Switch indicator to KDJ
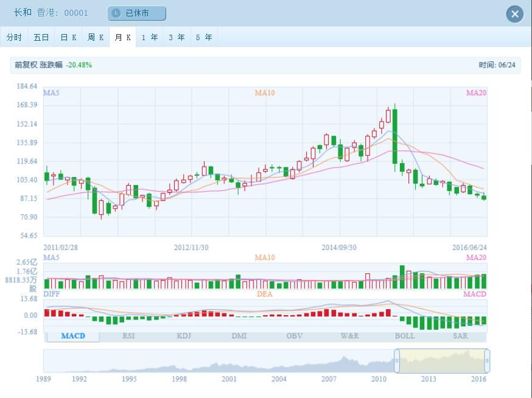This screenshot has width=532, height=398. [x=184, y=336]
